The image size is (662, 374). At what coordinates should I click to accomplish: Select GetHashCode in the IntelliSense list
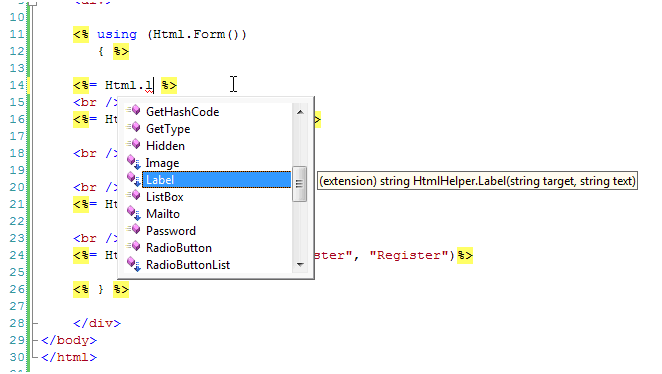point(182,112)
